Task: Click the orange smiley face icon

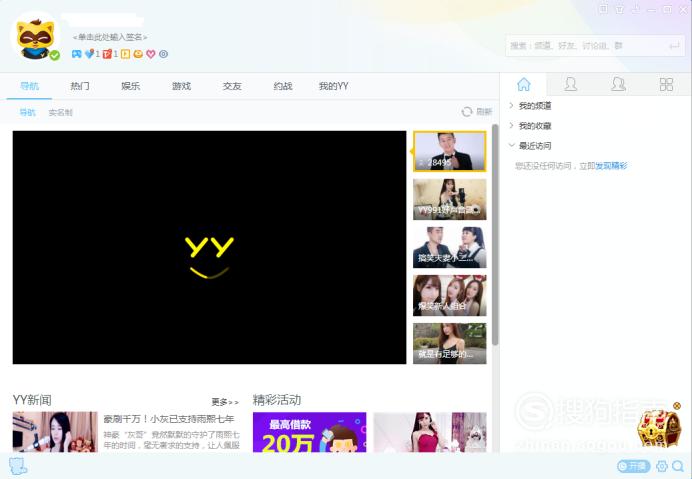Action: [x=138, y=54]
